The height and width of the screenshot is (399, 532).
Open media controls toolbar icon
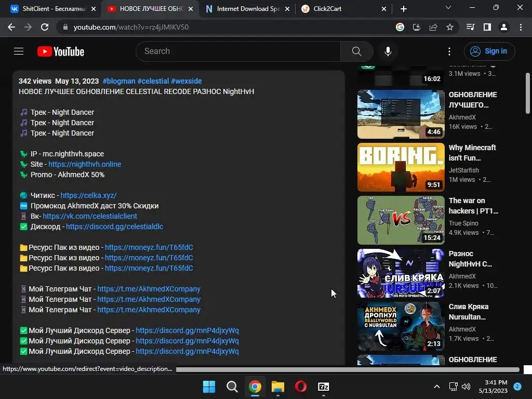point(471,27)
